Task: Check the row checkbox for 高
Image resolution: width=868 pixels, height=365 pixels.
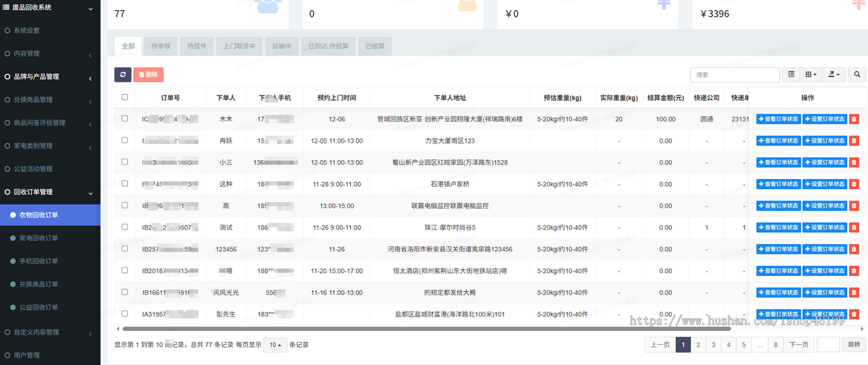Action: (125, 206)
